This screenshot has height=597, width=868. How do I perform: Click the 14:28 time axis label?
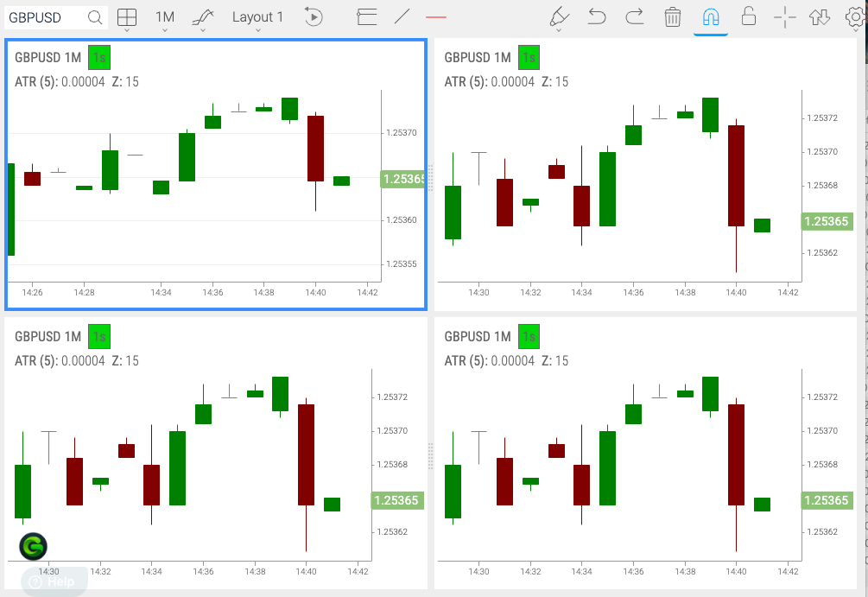coord(84,292)
